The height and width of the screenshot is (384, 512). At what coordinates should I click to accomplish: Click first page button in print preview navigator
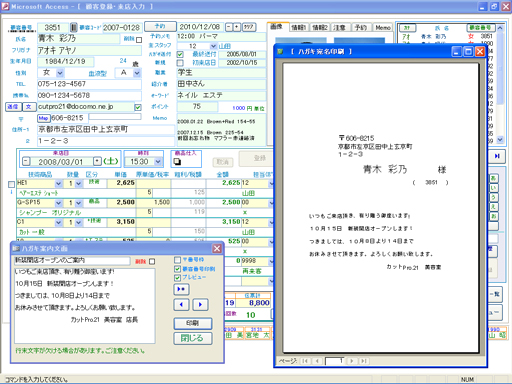pos(305,361)
